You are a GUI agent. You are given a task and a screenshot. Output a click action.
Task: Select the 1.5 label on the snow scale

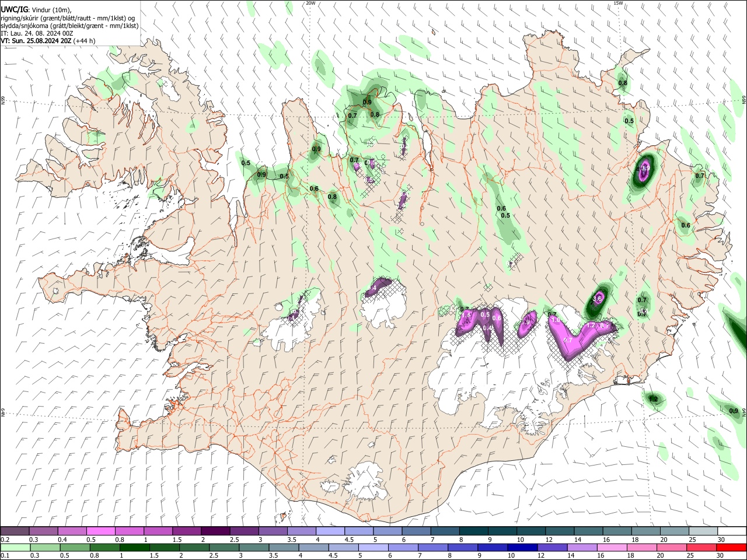(x=177, y=540)
